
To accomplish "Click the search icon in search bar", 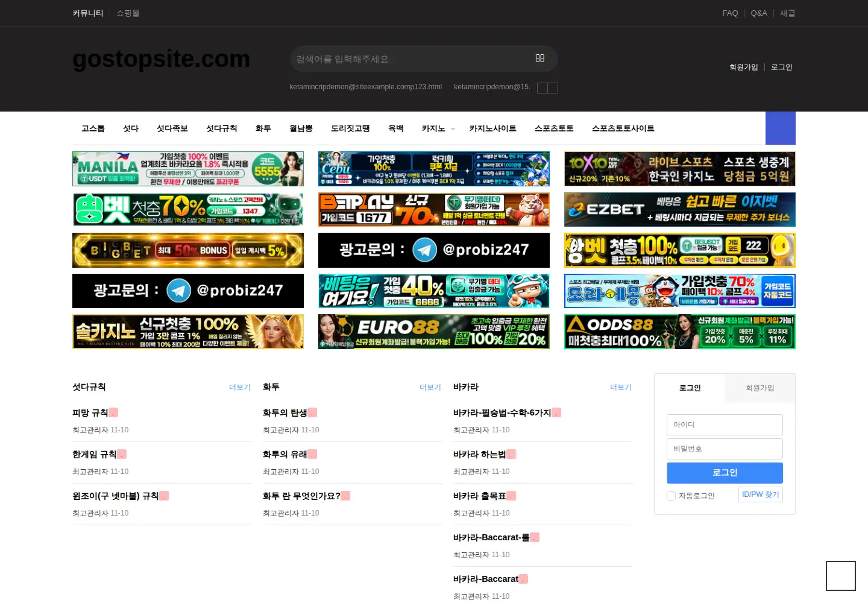I will pyautogui.click(x=540, y=58).
